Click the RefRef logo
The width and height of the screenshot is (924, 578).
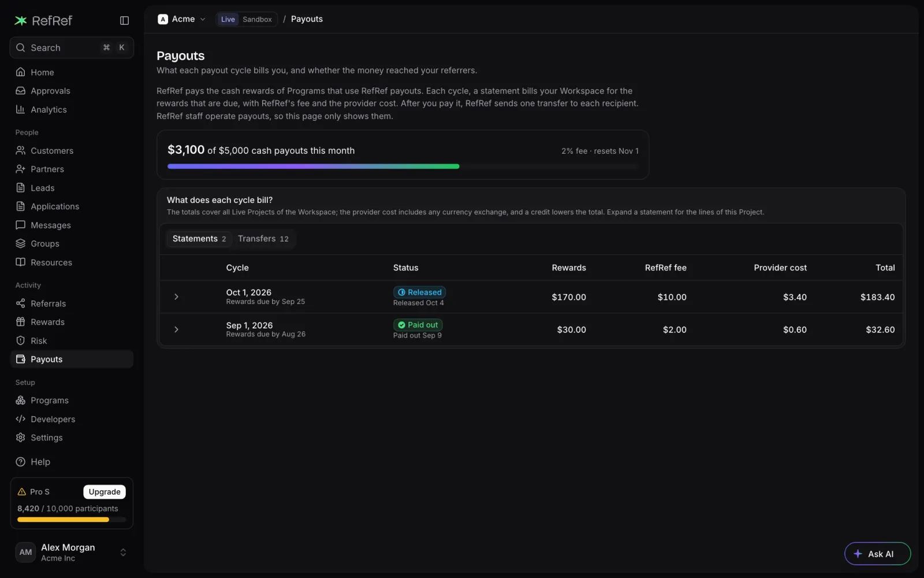click(43, 21)
